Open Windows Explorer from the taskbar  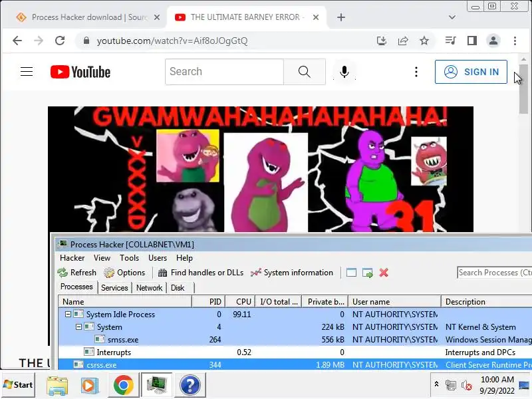pyautogui.click(x=57, y=386)
